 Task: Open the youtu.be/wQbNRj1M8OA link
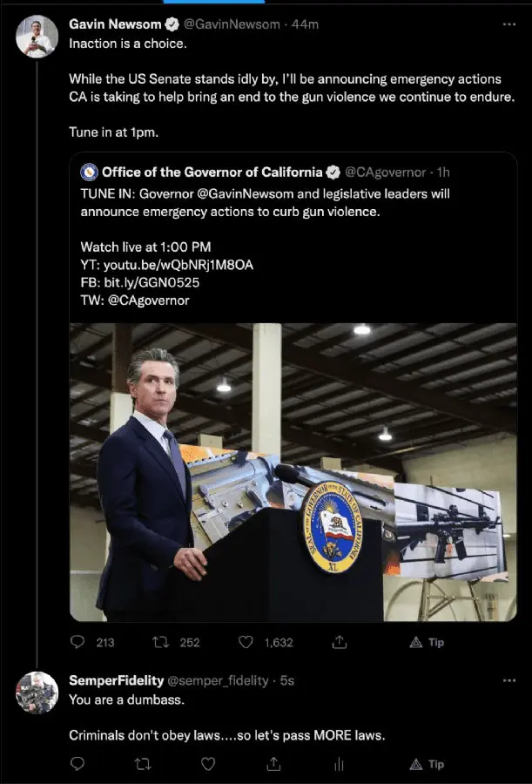coord(178,265)
